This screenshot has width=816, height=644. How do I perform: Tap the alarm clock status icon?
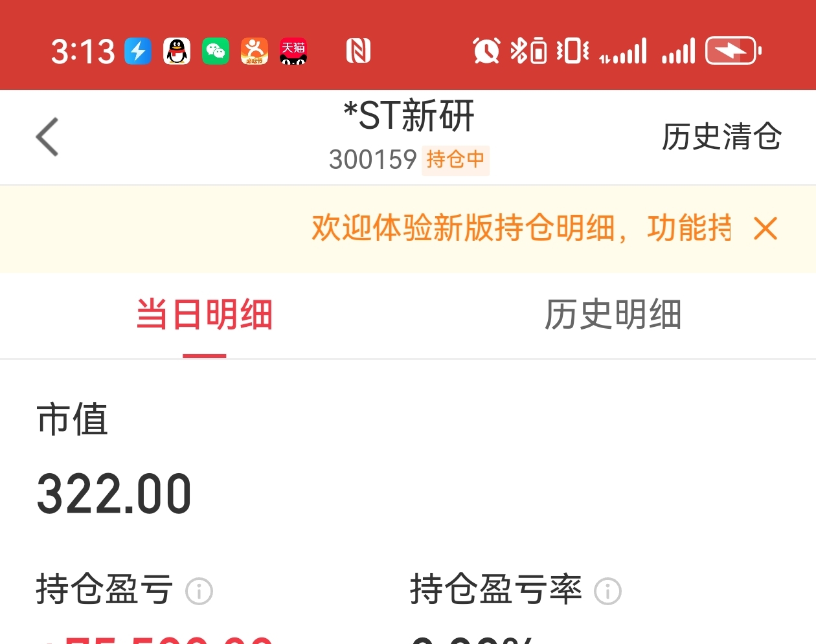486,50
